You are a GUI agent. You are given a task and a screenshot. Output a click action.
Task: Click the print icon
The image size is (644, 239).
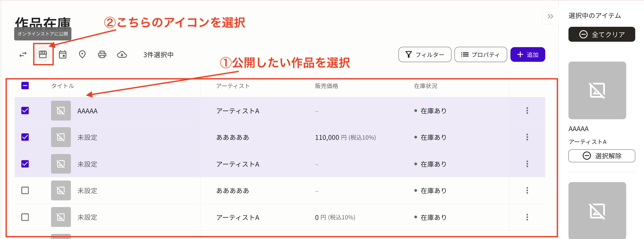coord(102,54)
